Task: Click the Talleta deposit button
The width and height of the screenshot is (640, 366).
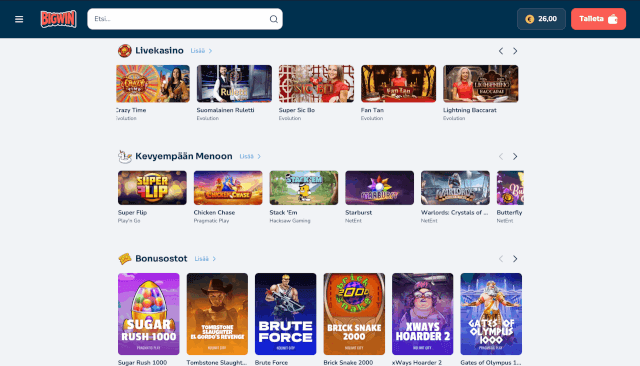Action: [598, 19]
